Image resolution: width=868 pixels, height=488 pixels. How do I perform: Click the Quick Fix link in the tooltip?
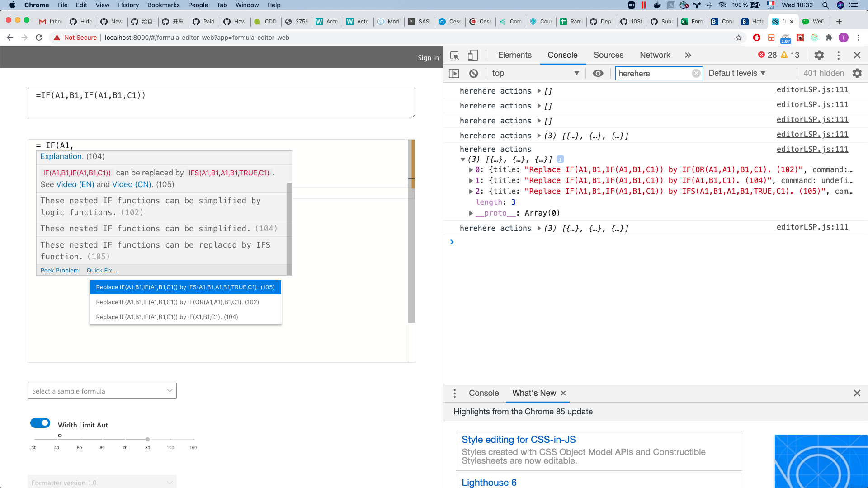[x=101, y=270]
